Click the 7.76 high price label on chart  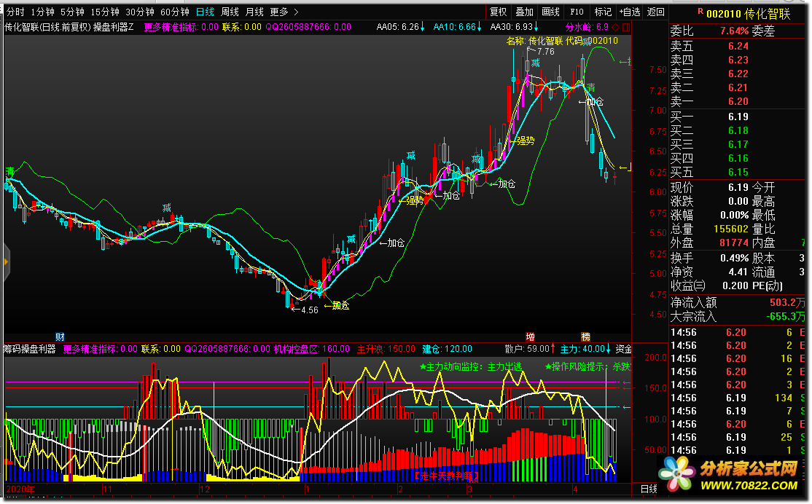point(546,51)
